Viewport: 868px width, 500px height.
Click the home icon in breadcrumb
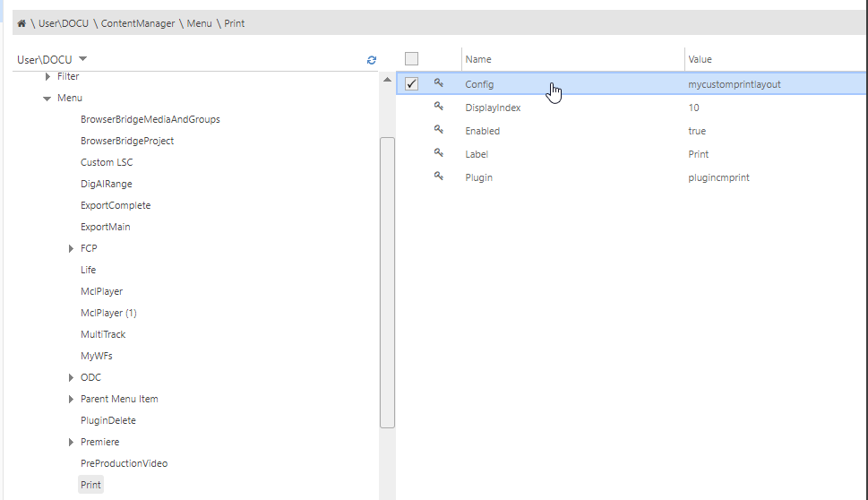click(x=21, y=23)
